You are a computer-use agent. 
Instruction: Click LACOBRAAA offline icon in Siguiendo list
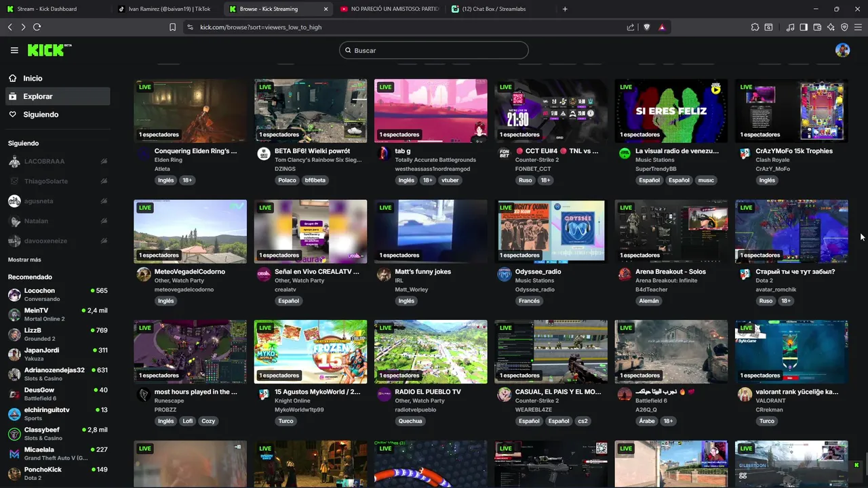click(x=104, y=161)
